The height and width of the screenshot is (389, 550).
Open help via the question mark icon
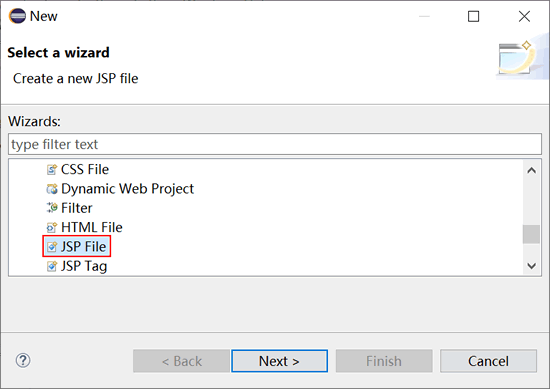click(23, 361)
